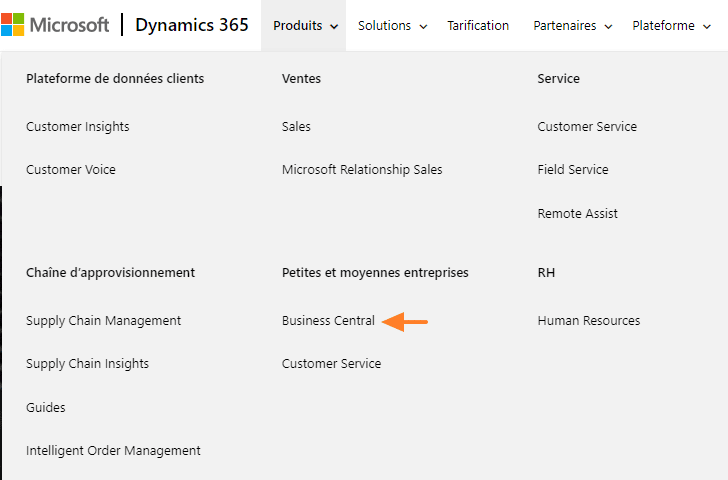Open the Plateforme menu
This screenshot has width=728, height=480.
click(671, 26)
